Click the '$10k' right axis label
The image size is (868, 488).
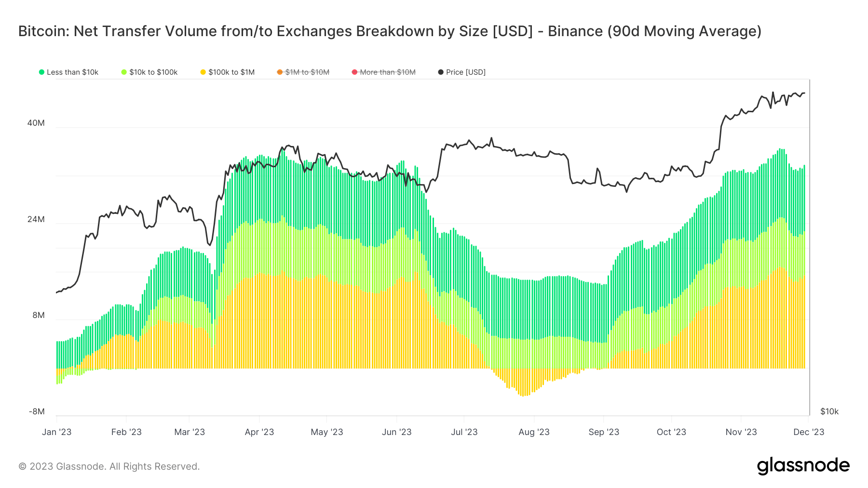[x=829, y=411]
